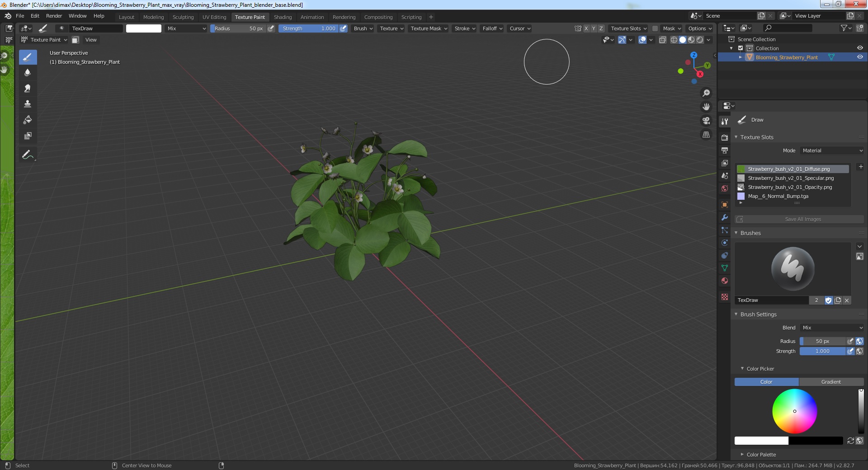868x470 pixels.
Task: Open header blend mode Mix dropdown
Action: pyautogui.click(x=185, y=28)
